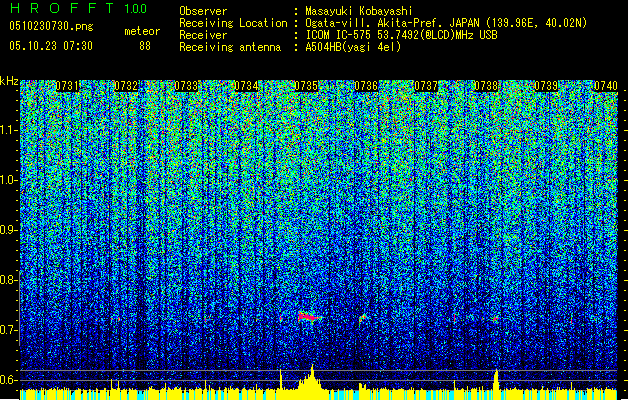Click the 1.0 kHz axis label
This screenshot has width=629, height=400.
click(9, 180)
